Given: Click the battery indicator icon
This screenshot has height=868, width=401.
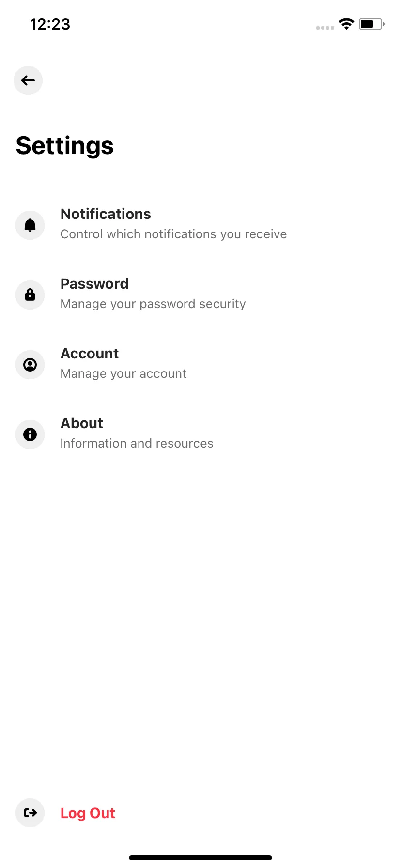Looking at the screenshot, I should (x=371, y=24).
